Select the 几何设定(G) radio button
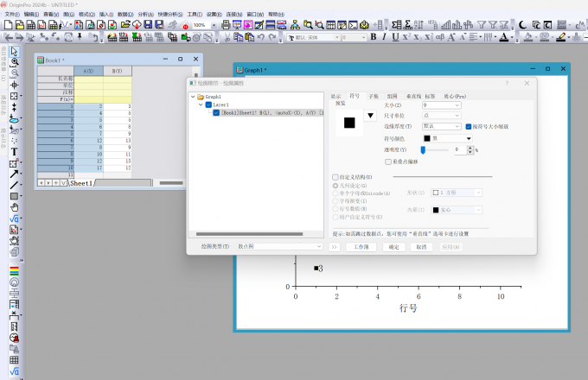This screenshot has height=380, width=588. coord(336,186)
